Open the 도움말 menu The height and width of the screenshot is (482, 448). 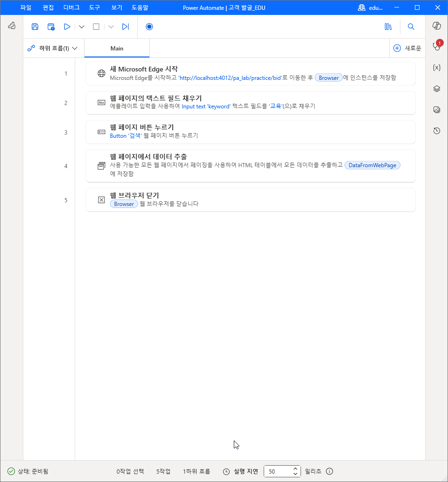tap(140, 7)
